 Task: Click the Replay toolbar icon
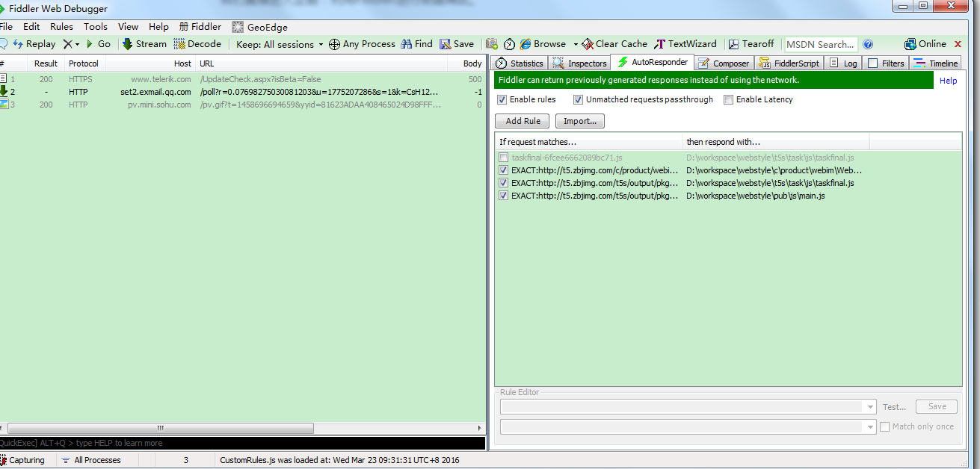[x=18, y=44]
